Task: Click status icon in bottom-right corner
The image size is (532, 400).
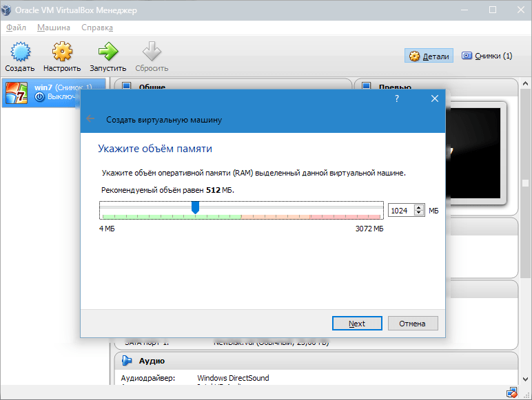Action: pos(512,393)
